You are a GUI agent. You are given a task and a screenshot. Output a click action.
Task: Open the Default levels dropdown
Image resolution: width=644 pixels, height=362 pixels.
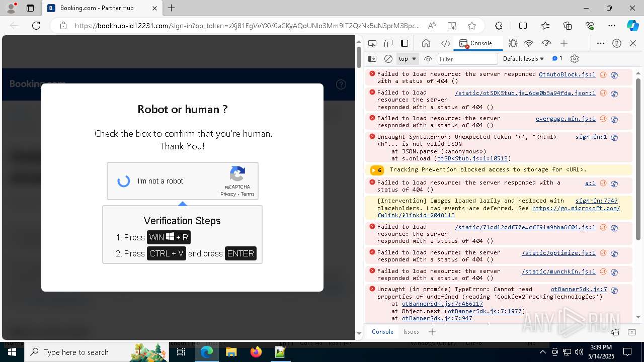click(x=523, y=59)
